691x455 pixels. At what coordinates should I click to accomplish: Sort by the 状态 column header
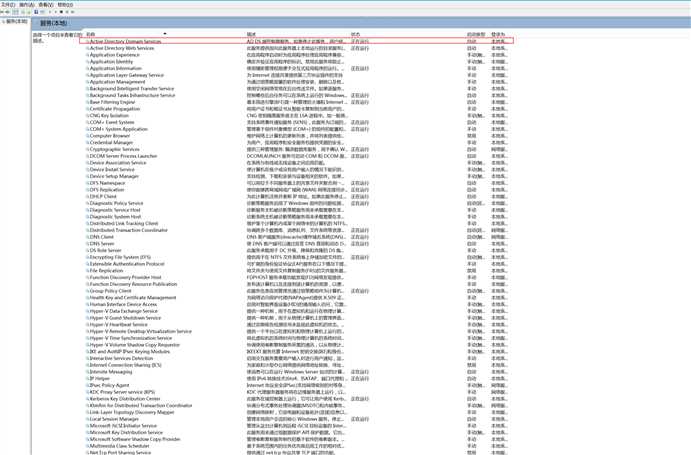tap(355, 34)
